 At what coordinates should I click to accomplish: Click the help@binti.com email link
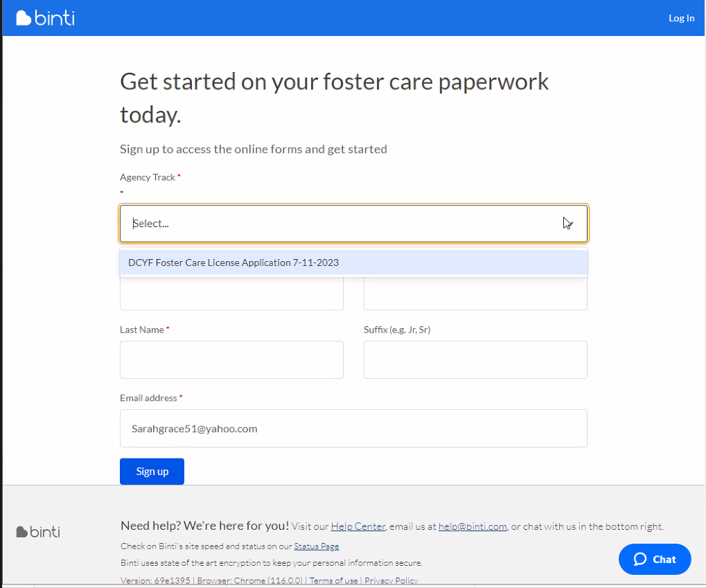[473, 526]
